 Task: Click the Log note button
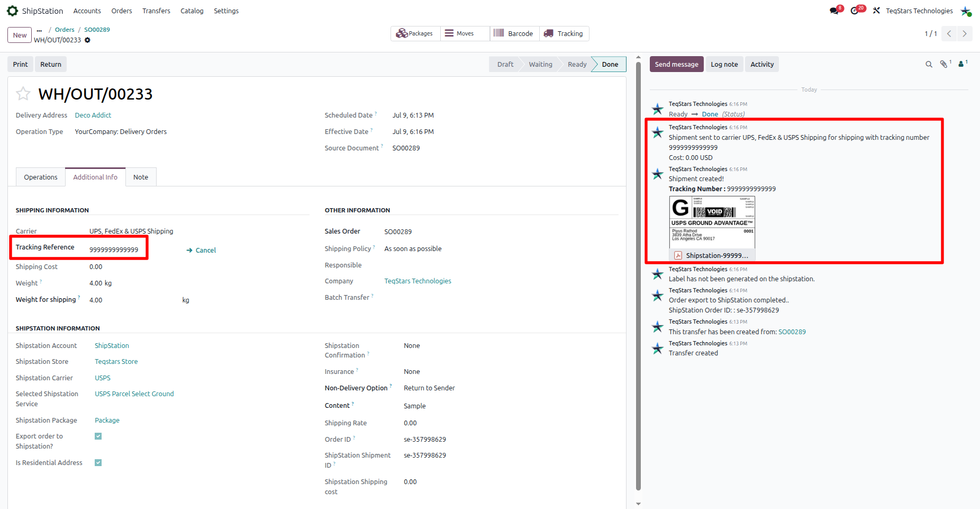[724, 64]
